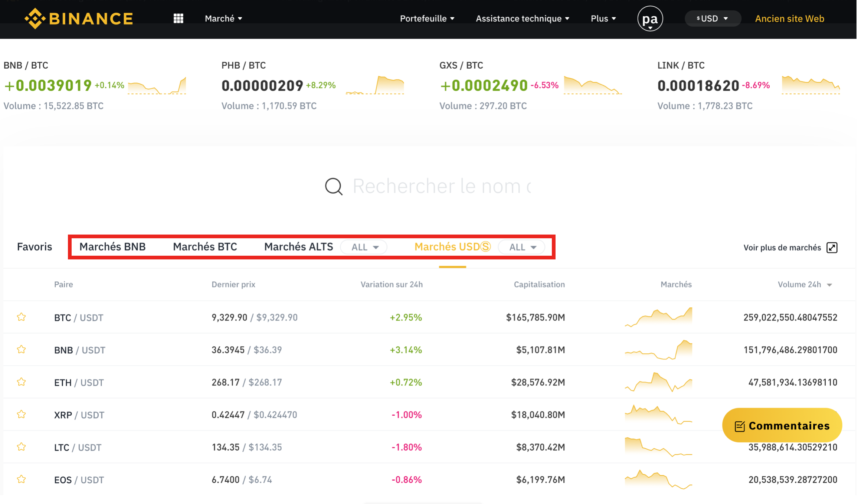The height and width of the screenshot is (504, 858).
Task: Favorite the LTC / USDT pair star
Action: [x=21, y=447]
